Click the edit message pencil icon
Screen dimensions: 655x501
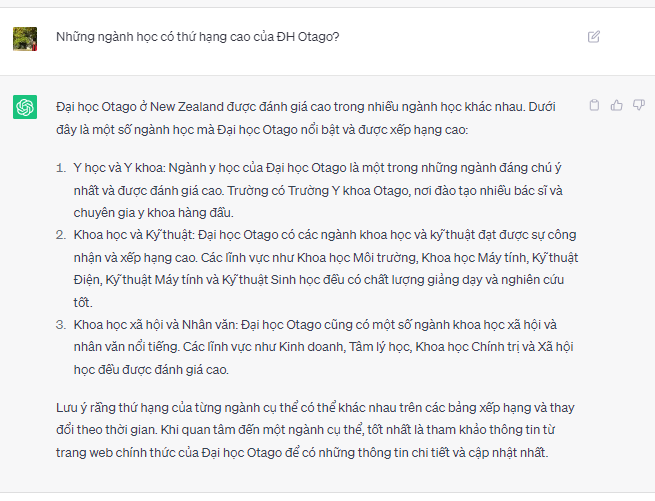(x=594, y=37)
